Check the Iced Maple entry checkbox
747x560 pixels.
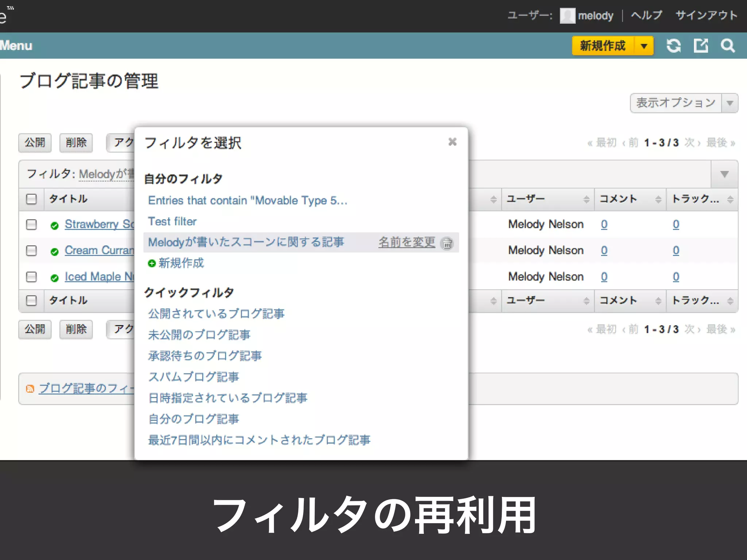[31, 277]
